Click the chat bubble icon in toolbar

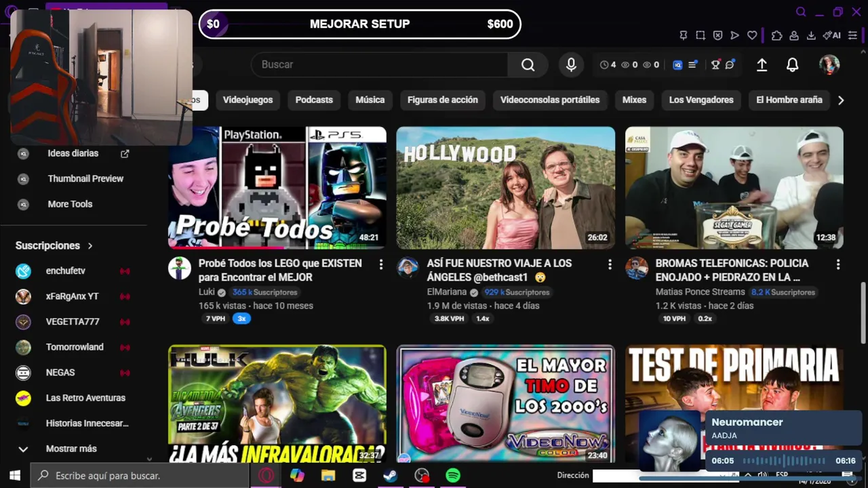coord(730,65)
